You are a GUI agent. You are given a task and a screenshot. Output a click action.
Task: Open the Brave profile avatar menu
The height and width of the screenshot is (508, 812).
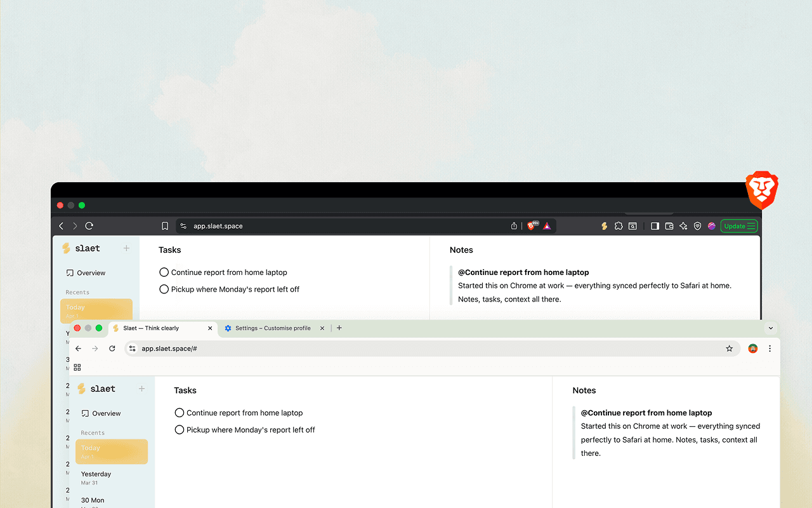pyautogui.click(x=711, y=226)
